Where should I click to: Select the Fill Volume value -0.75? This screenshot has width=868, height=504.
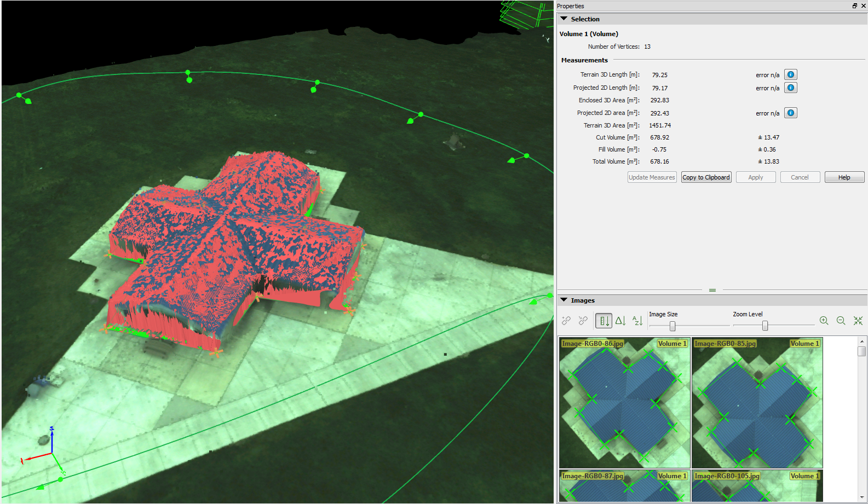tap(659, 149)
